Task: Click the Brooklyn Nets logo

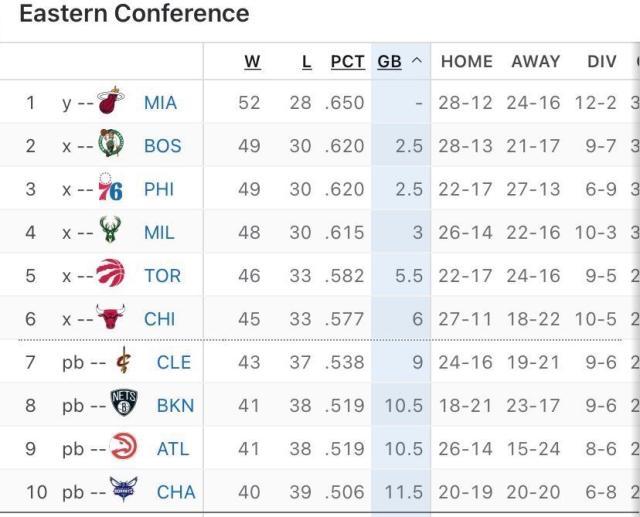Action: [123, 404]
